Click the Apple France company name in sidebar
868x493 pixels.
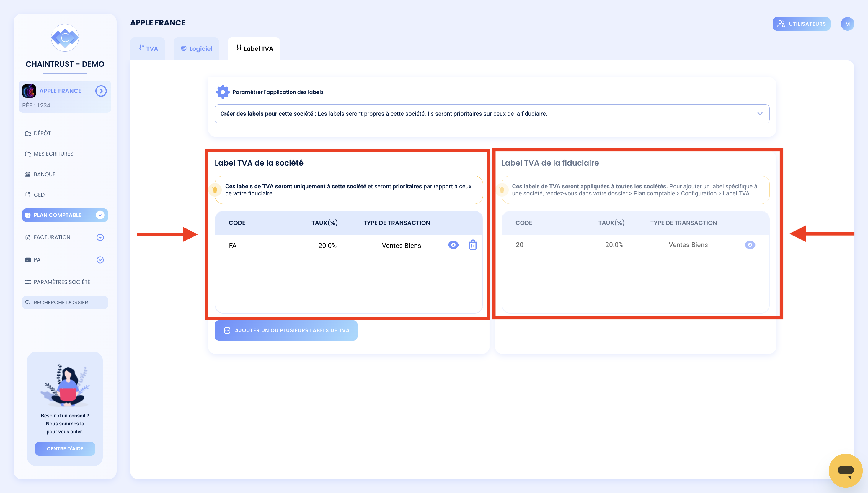pyautogui.click(x=60, y=91)
